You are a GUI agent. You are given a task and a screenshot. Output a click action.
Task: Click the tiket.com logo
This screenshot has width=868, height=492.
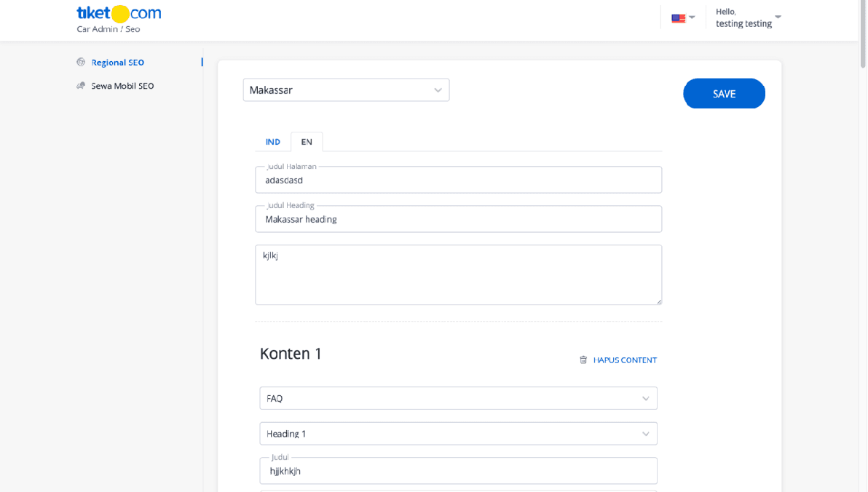pos(118,12)
